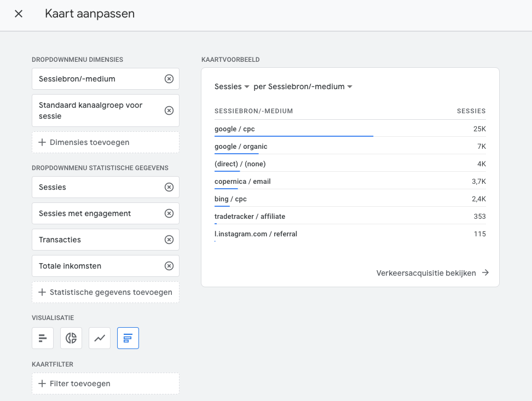Remove the Sessiebron/-medium dimension
Screen dimensions: 532x401
pos(169,79)
